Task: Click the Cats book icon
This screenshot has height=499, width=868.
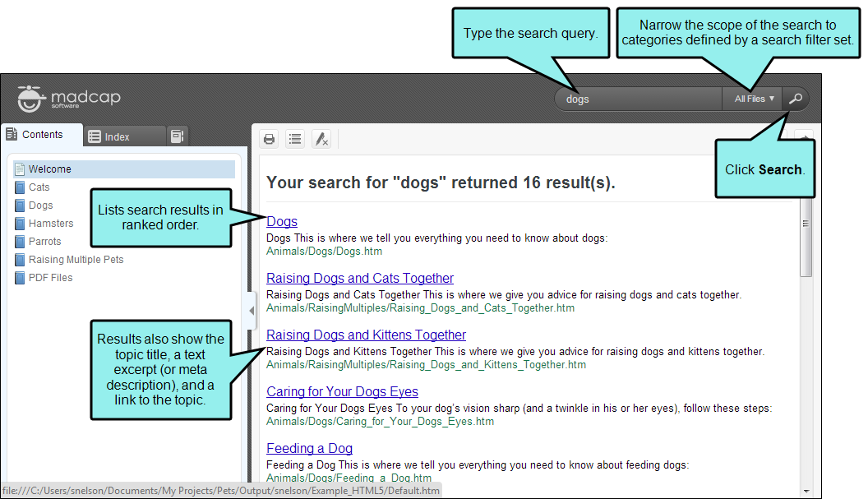Action: click(x=20, y=187)
